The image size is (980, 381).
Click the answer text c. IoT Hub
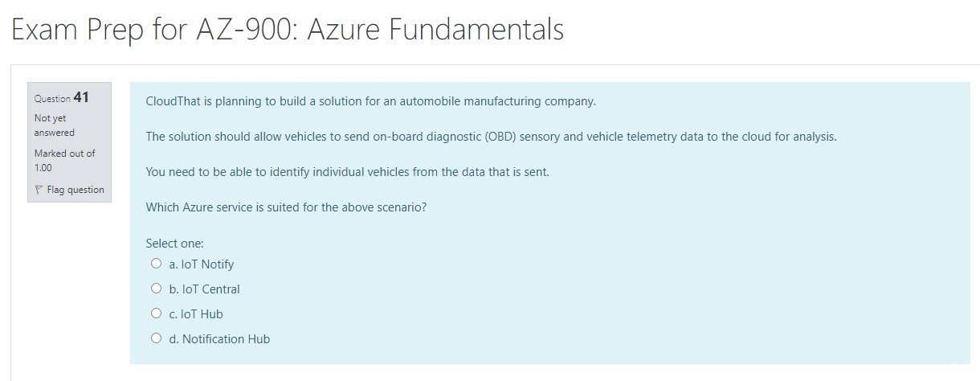[196, 313]
